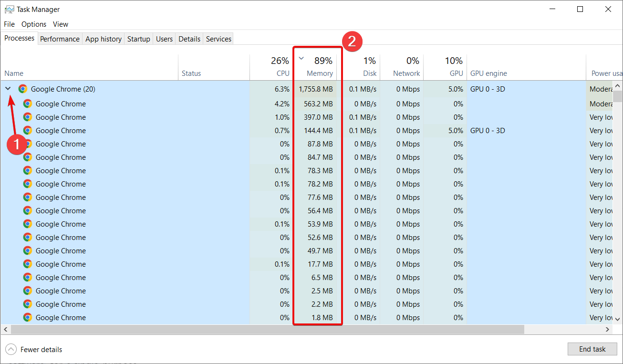Click the Chrome icon in the 144.4 MB row
The height and width of the screenshot is (364, 623).
click(28, 131)
